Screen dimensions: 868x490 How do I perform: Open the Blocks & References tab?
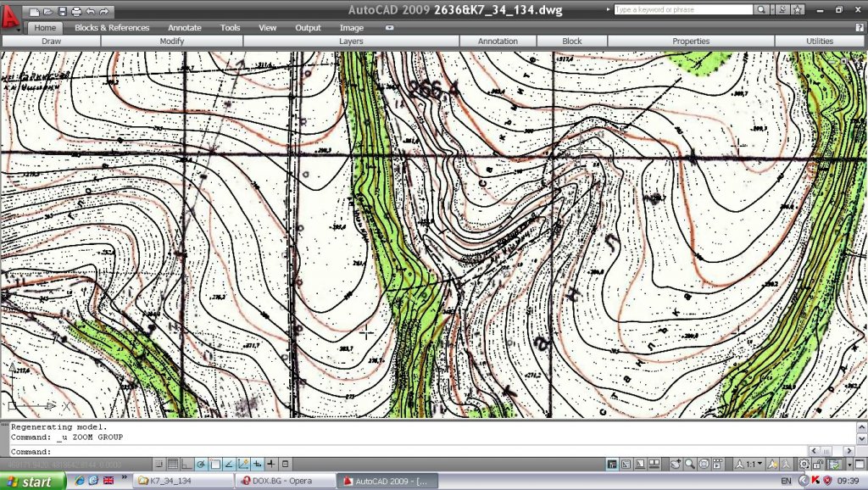coord(112,28)
